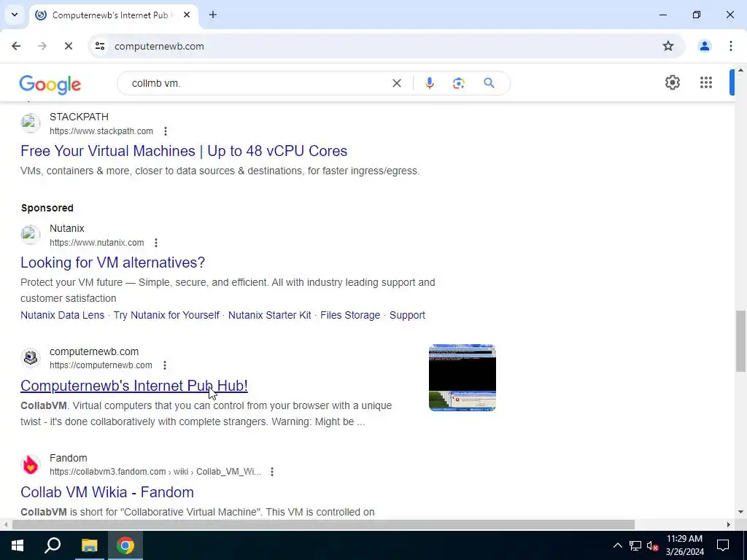747x560 pixels.
Task: Bookmark this tab with the star icon
Action: click(x=668, y=46)
